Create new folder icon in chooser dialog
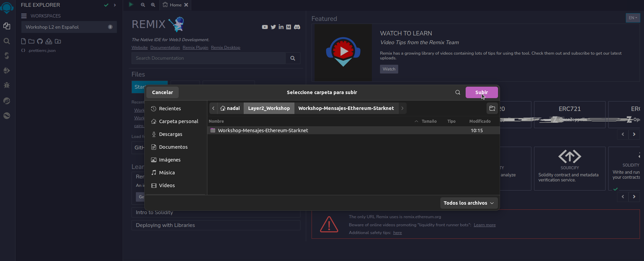 (x=492, y=108)
